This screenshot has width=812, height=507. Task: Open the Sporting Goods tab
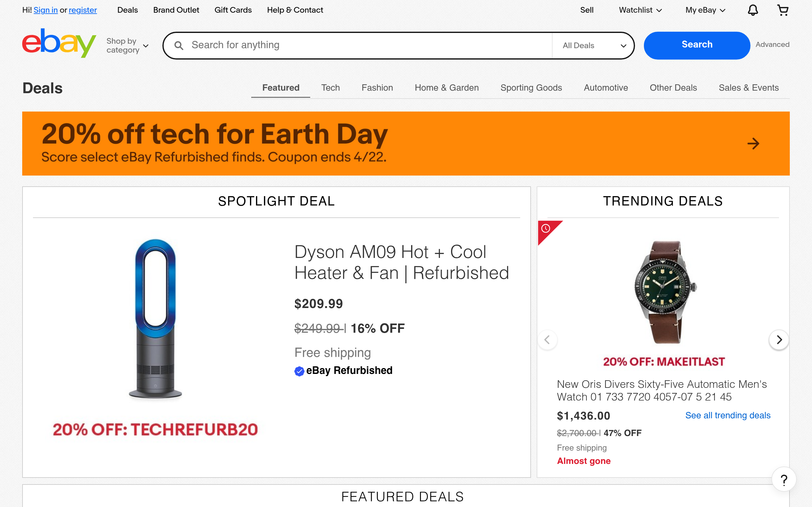click(x=531, y=88)
